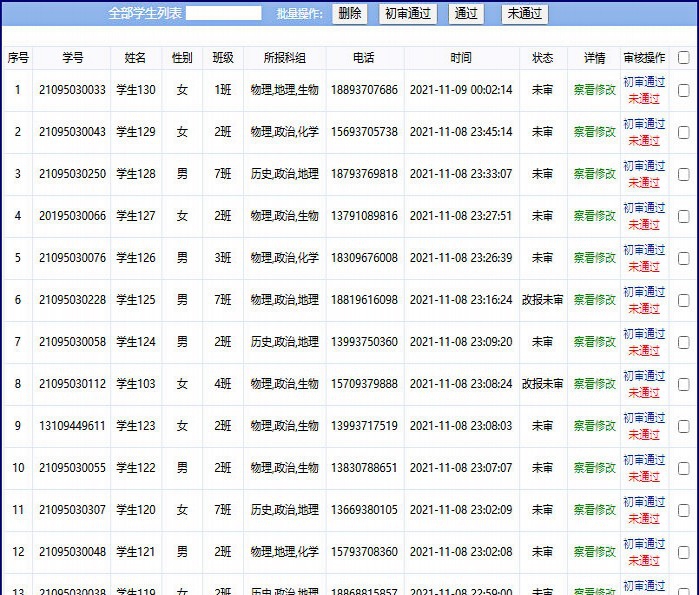Enable checkbox for 学生124 row
The width and height of the screenshot is (699, 595).
[x=683, y=342]
